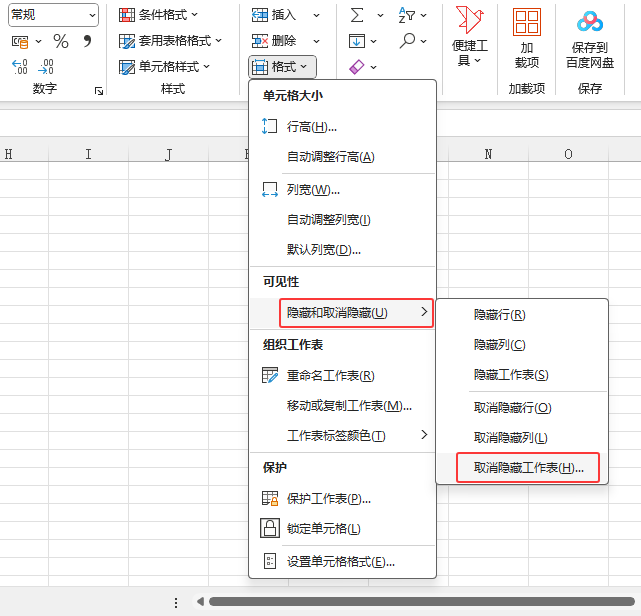Apply comma style format
The height and width of the screenshot is (616, 641).
point(87,41)
